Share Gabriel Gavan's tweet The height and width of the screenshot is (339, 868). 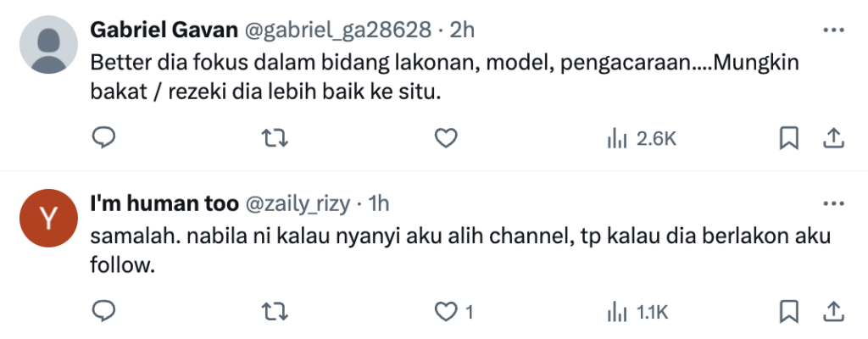coord(832,138)
